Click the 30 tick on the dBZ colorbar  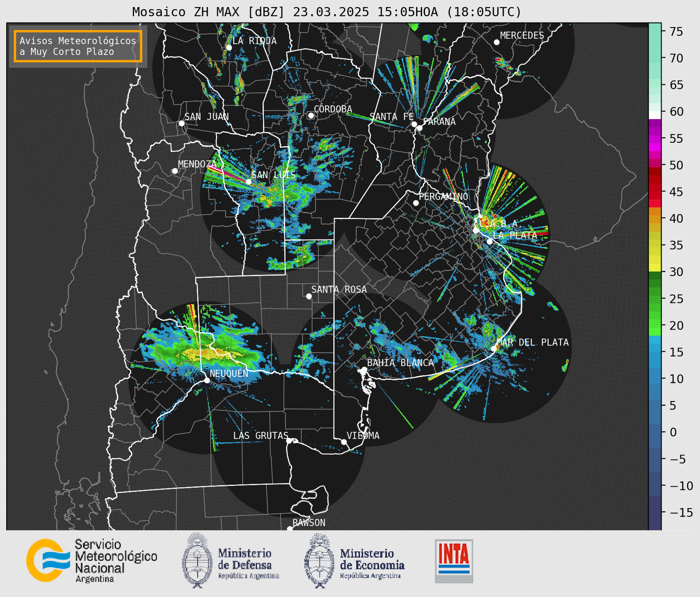[x=676, y=272]
